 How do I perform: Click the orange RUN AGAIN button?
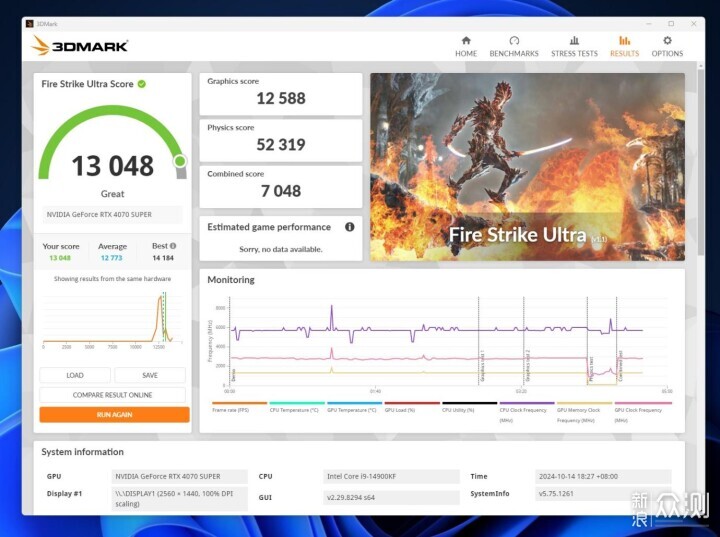[114, 414]
